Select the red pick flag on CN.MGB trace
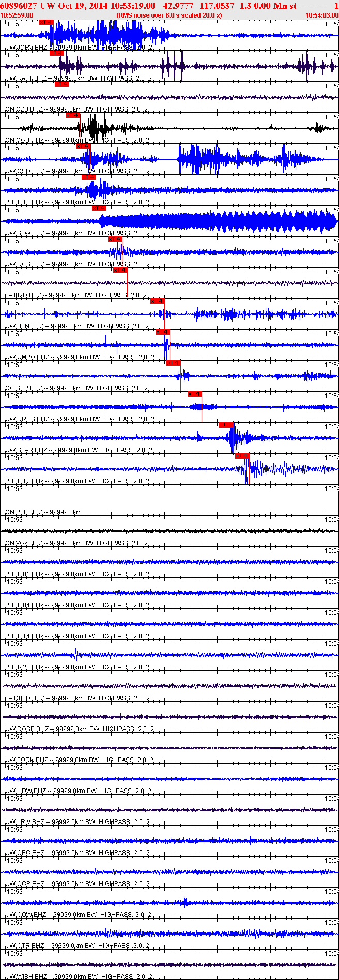 pos(72,115)
